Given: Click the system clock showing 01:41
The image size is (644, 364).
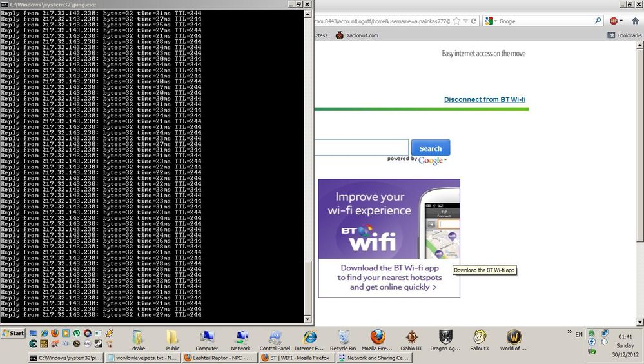Looking at the screenshot, I should (625, 336).
